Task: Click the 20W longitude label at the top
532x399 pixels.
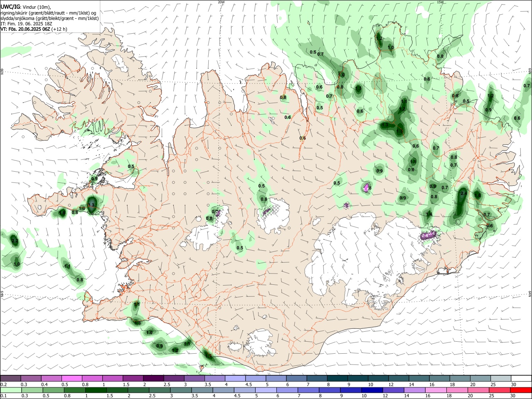Action: [x=221, y=2]
